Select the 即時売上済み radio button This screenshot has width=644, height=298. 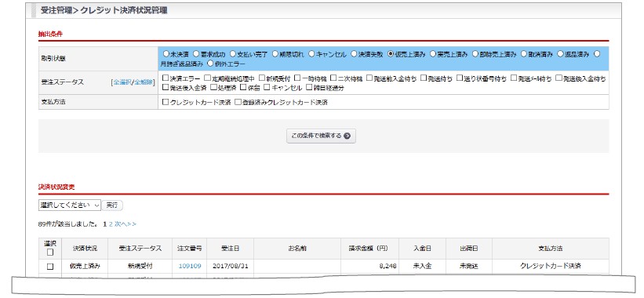coord(475,54)
